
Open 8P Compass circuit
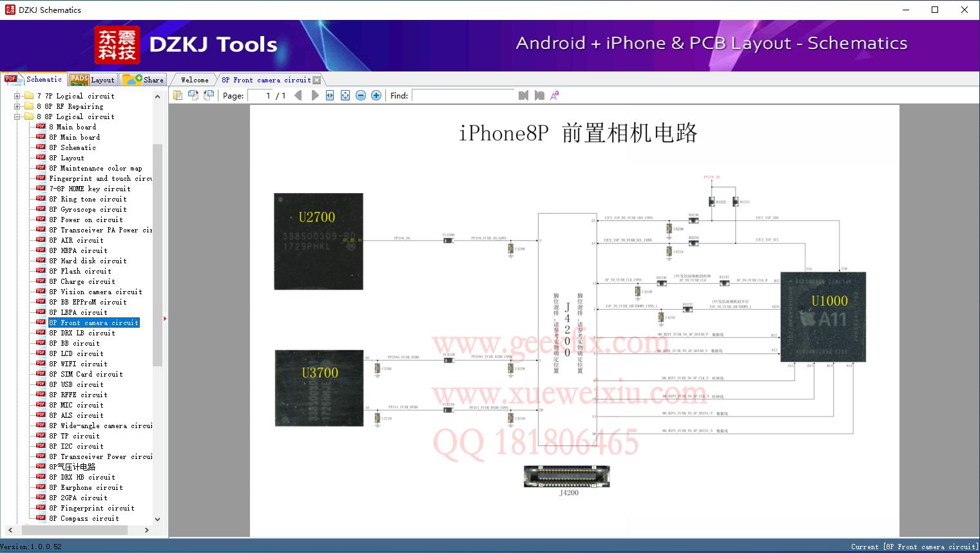coord(84,518)
